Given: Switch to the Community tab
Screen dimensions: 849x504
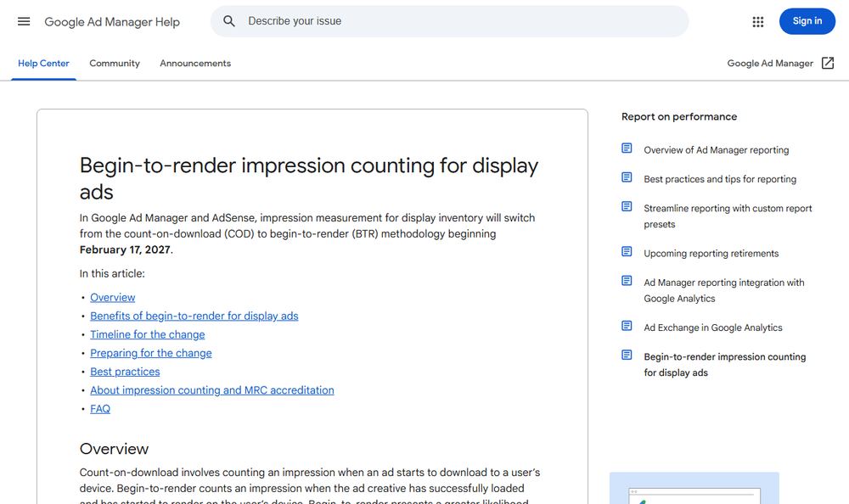Looking at the screenshot, I should [115, 64].
